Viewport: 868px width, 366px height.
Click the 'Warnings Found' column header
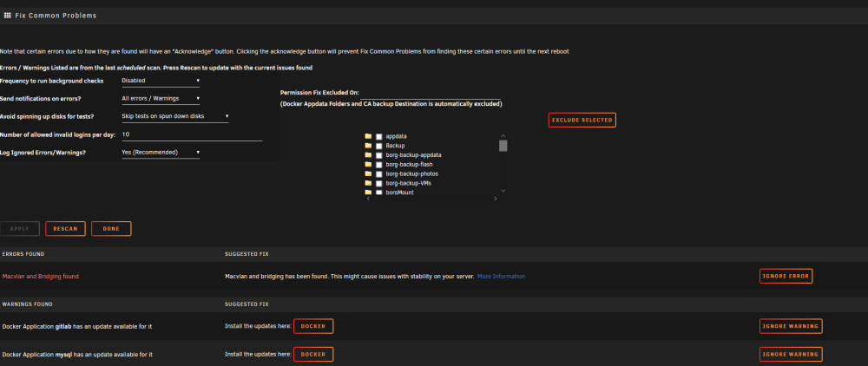point(27,304)
